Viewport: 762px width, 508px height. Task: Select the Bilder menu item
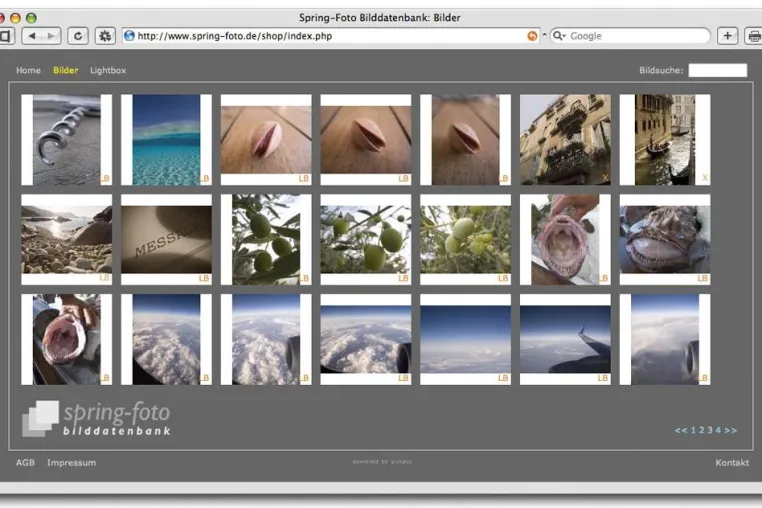coord(66,70)
